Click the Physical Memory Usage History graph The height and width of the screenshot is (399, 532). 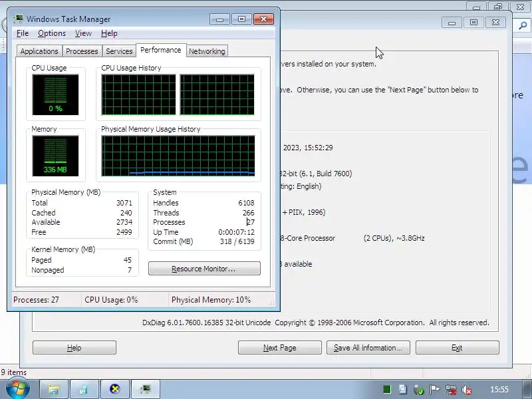[178, 156]
